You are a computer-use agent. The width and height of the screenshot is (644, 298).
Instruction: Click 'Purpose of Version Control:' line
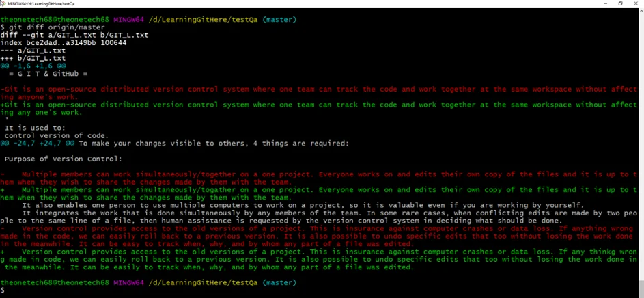point(64,159)
